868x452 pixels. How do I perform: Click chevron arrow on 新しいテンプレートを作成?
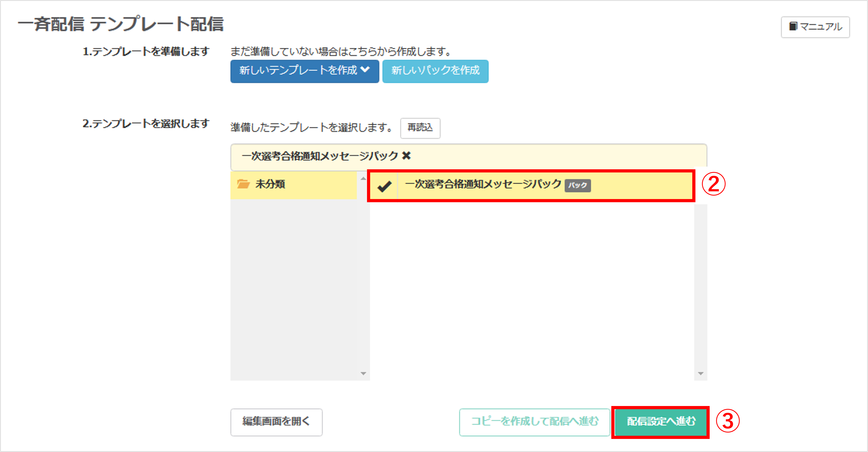365,69
